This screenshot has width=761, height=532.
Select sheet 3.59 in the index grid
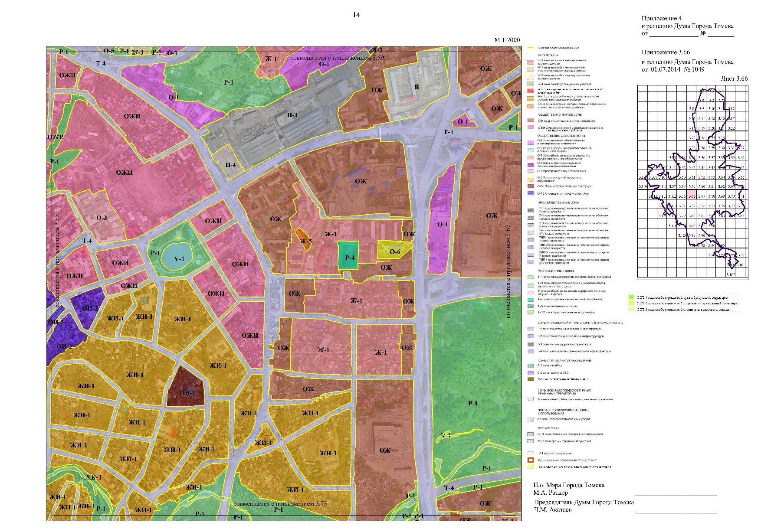coord(692,186)
